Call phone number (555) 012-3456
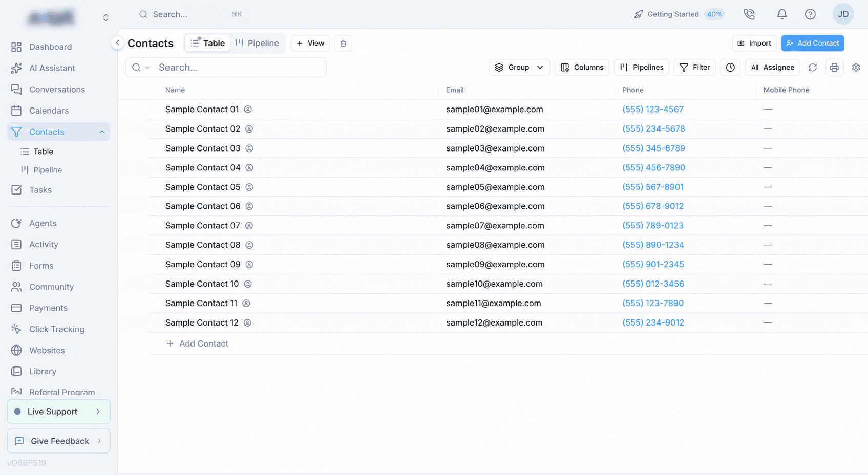 click(x=653, y=284)
